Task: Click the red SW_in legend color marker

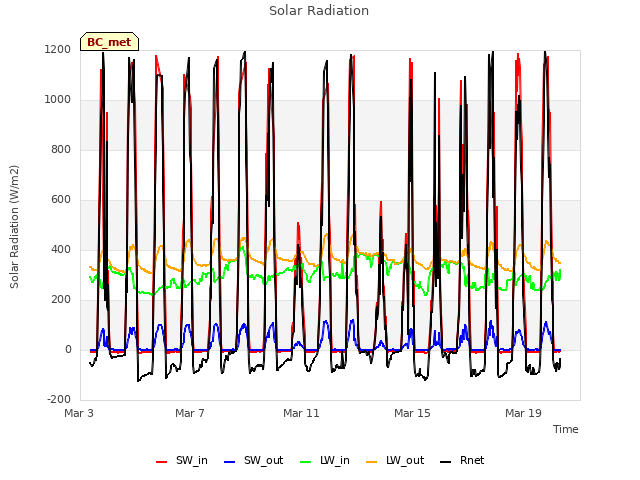Action: (162, 462)
